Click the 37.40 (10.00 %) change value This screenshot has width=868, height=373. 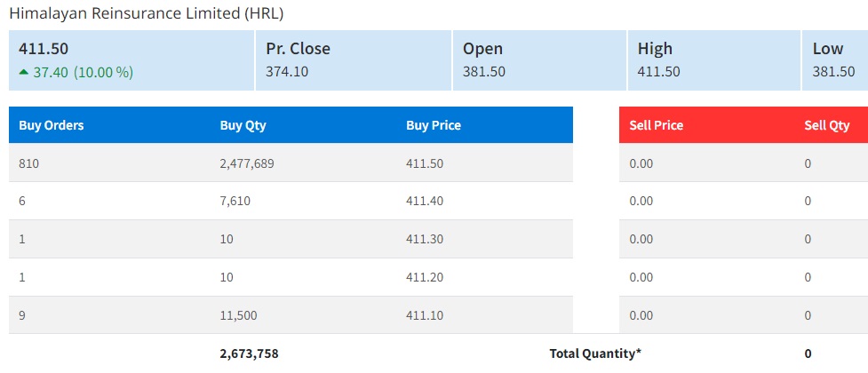pyautogui.click(x=83, y=72)
